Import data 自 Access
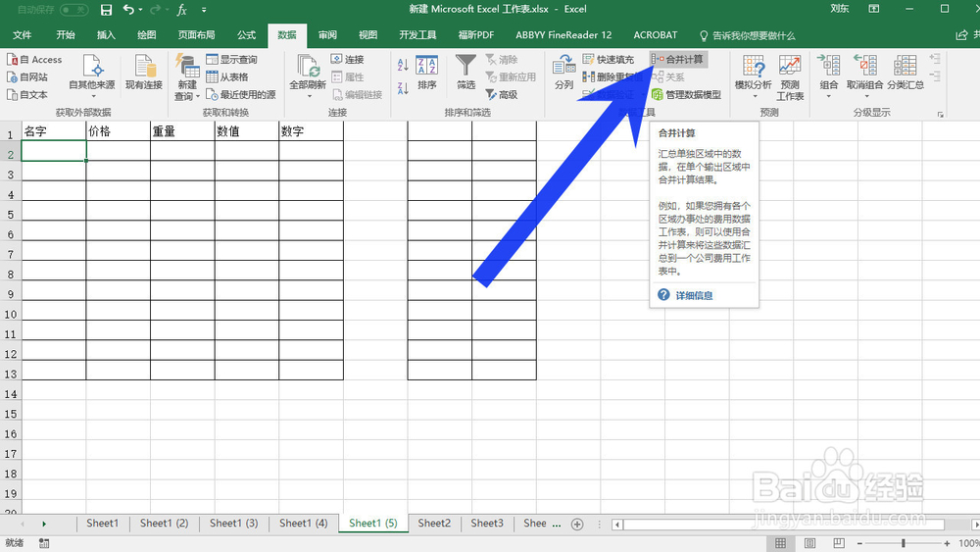 (x=35, y=60)
